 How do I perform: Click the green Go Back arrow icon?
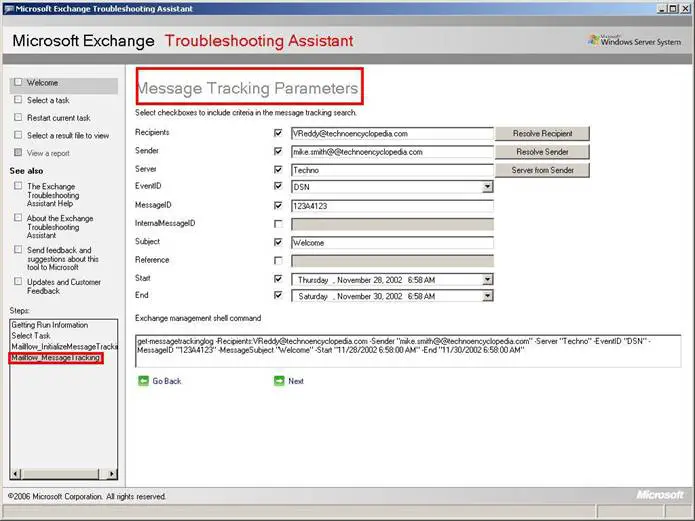pyautogui.click(x=143, y=381)
